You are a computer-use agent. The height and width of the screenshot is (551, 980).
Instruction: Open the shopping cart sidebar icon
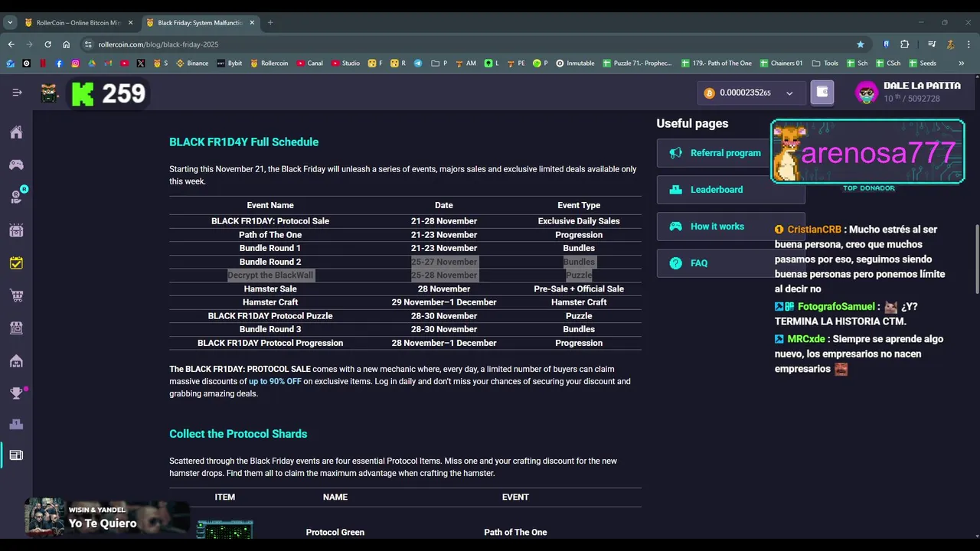point(16,295)
